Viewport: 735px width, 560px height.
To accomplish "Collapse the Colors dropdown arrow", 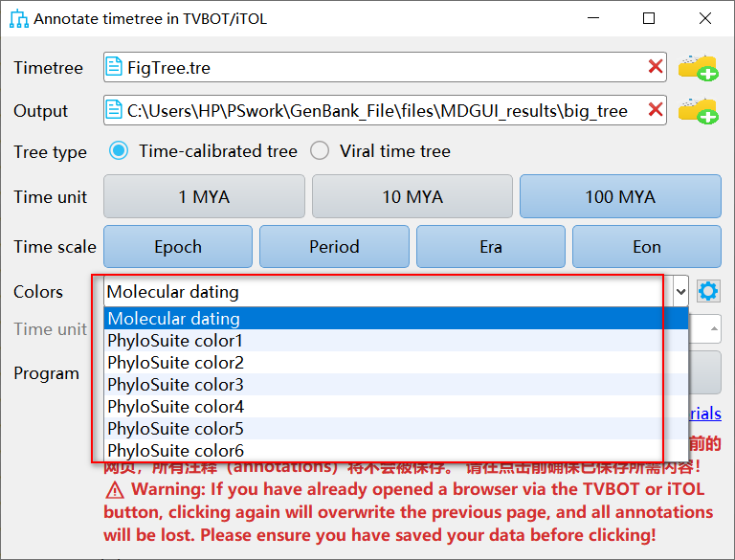I will click(x=681, y=292).
